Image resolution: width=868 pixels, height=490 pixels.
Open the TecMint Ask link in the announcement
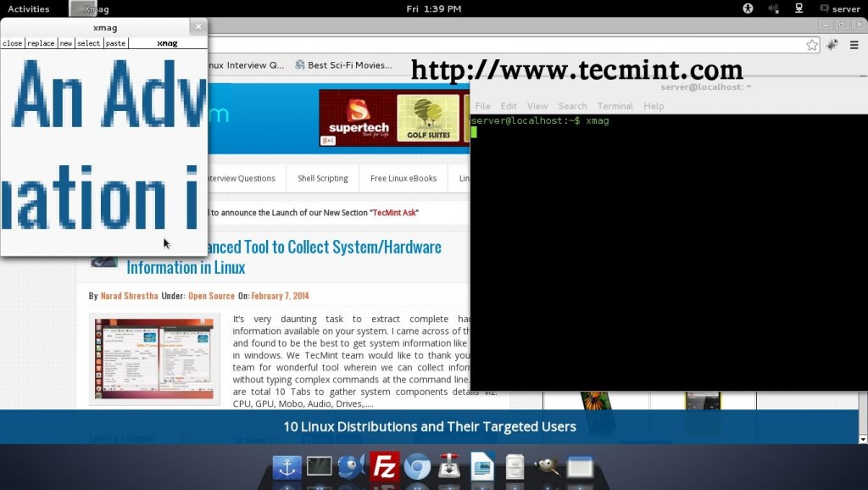click(394, 213)
